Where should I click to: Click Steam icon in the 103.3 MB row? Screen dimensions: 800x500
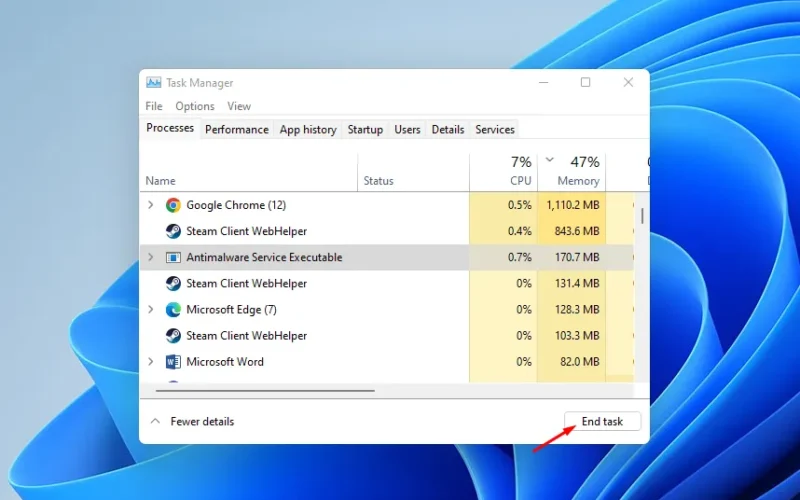173,336
